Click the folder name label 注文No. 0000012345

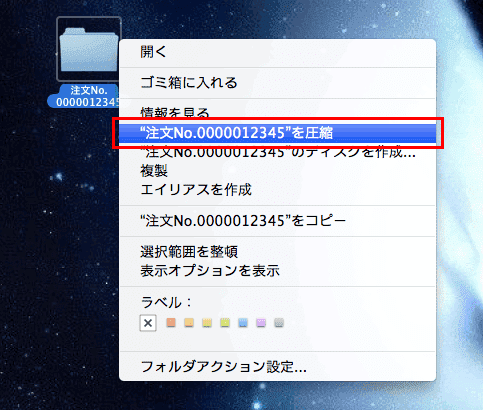click(85, 96)
